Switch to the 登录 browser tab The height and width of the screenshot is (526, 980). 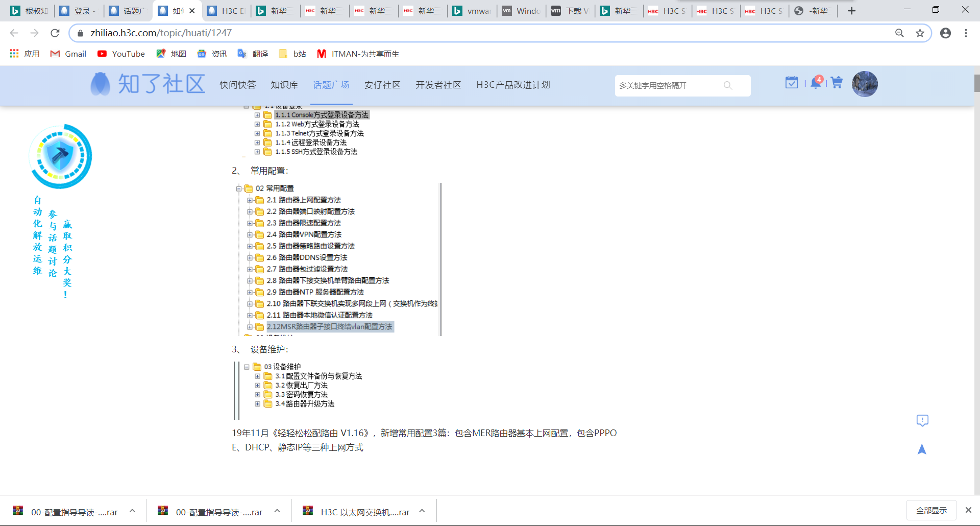79,11
